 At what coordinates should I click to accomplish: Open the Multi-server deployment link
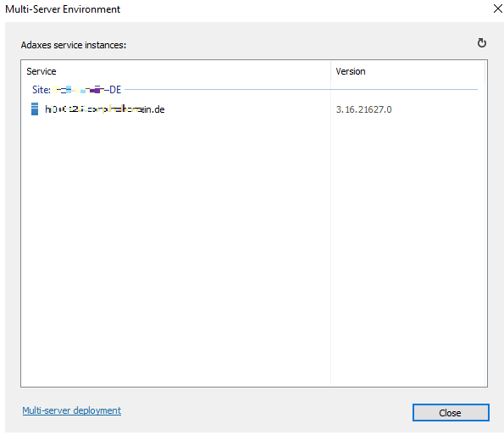pyautogui.click(x=72, y=410)
